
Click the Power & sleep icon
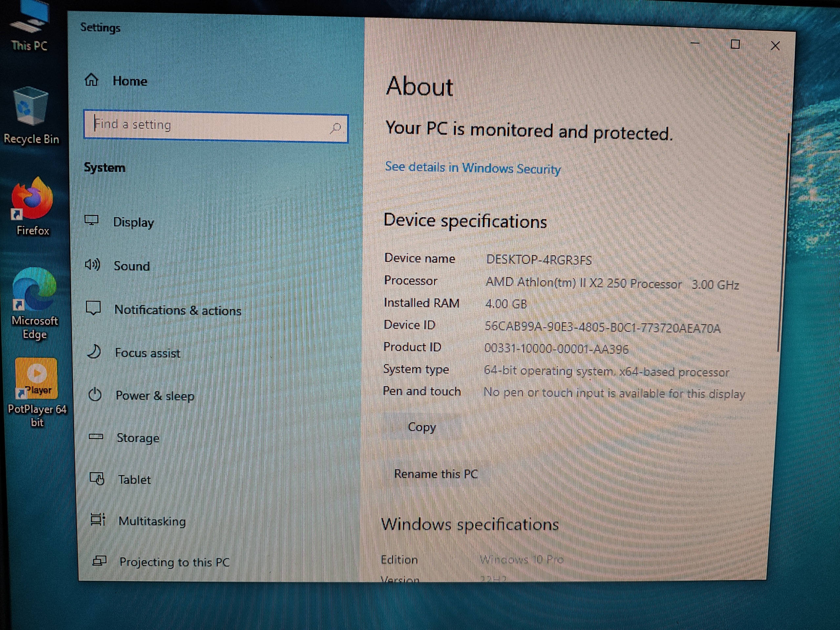pos(94,394)
